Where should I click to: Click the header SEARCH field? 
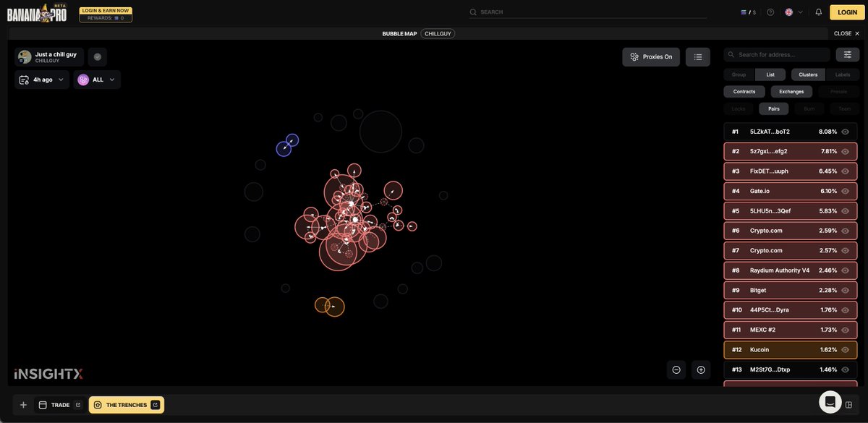click(587, 12)
